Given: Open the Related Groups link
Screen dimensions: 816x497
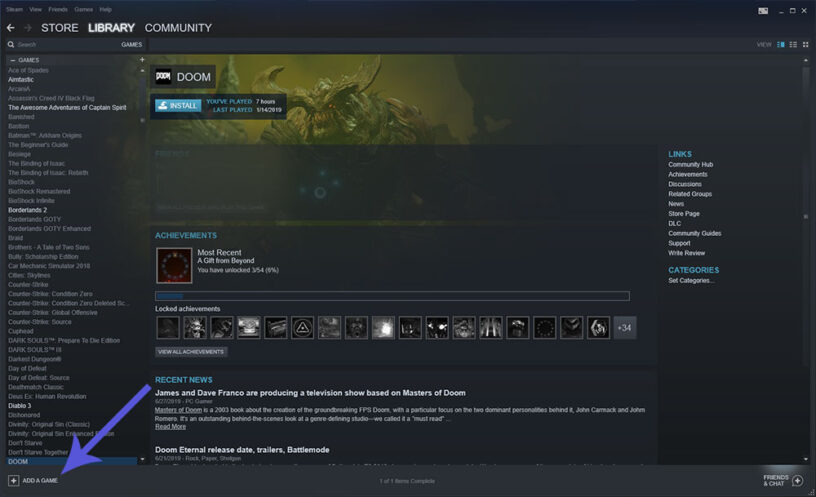Looking at the screenshot, I should pos(690,194).
